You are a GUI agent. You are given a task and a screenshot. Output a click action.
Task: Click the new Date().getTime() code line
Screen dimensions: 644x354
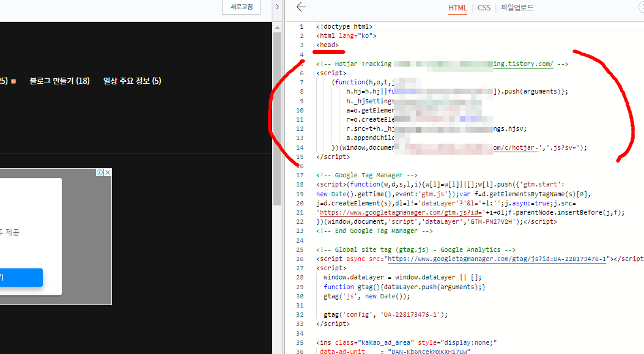coord(453,194)
